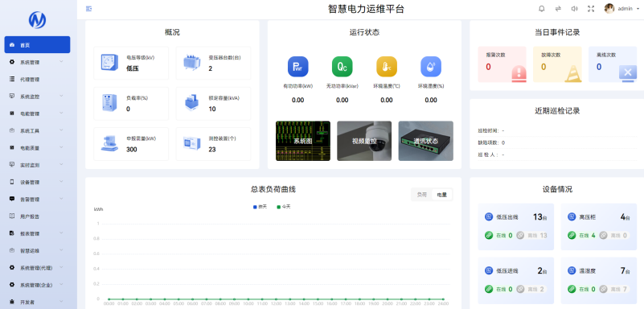Open the blue 离线次数 card
Screen dimensions: 644x309
click(613, 64)
